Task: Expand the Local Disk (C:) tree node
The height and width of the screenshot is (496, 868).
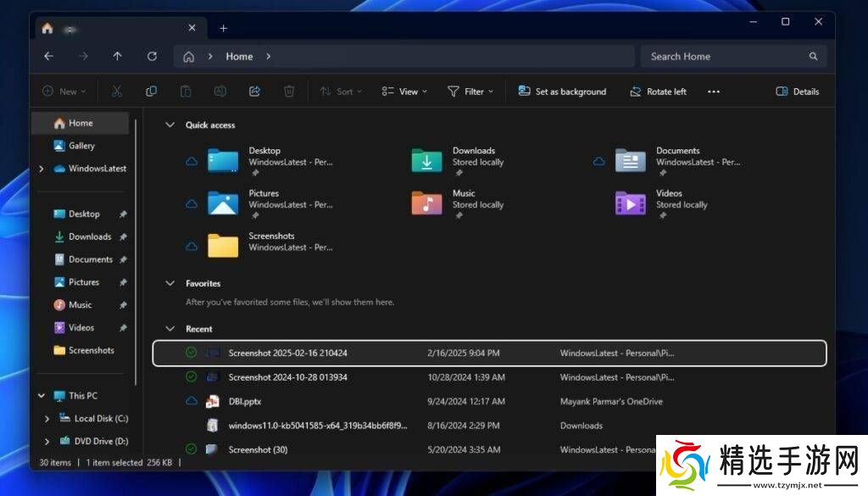Action: (47, 418)
